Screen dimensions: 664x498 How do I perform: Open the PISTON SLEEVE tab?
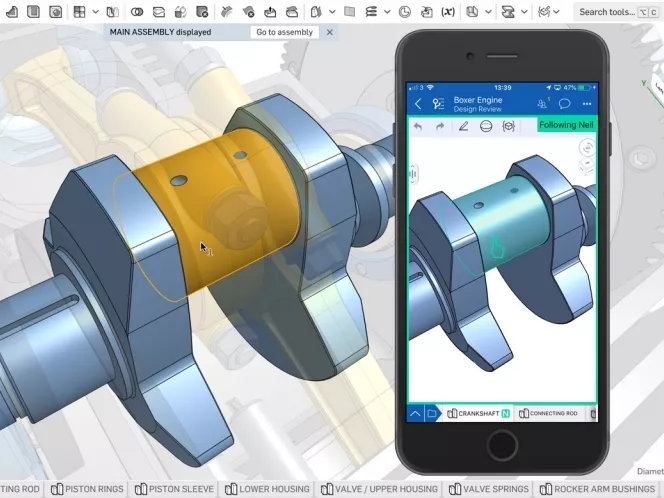(174, 489)
